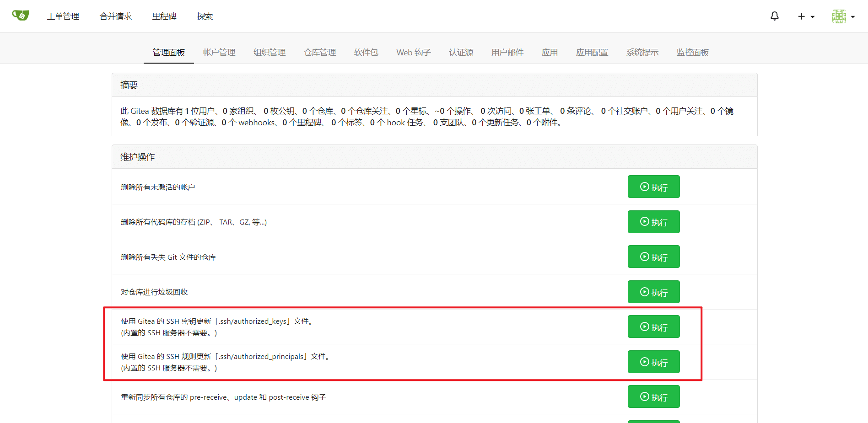
Task: Click the Gitea logo icon
Action: coord(21,16)
